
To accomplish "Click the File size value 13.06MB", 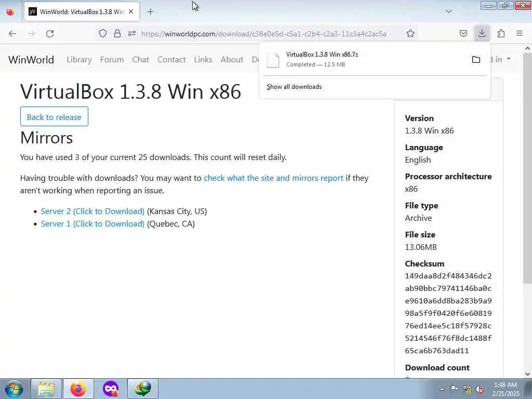I will pyautogui.click(x=421, y=247).
